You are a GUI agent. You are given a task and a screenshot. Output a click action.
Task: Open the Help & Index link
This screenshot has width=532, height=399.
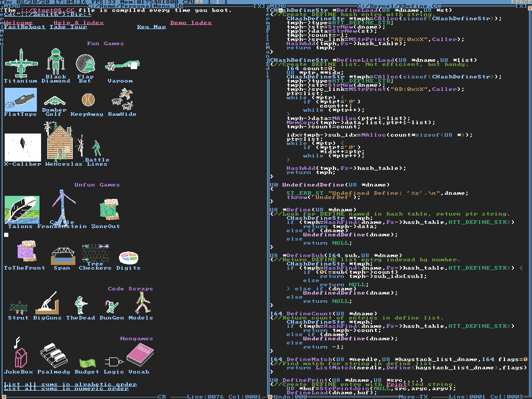[x=79, y=23]
